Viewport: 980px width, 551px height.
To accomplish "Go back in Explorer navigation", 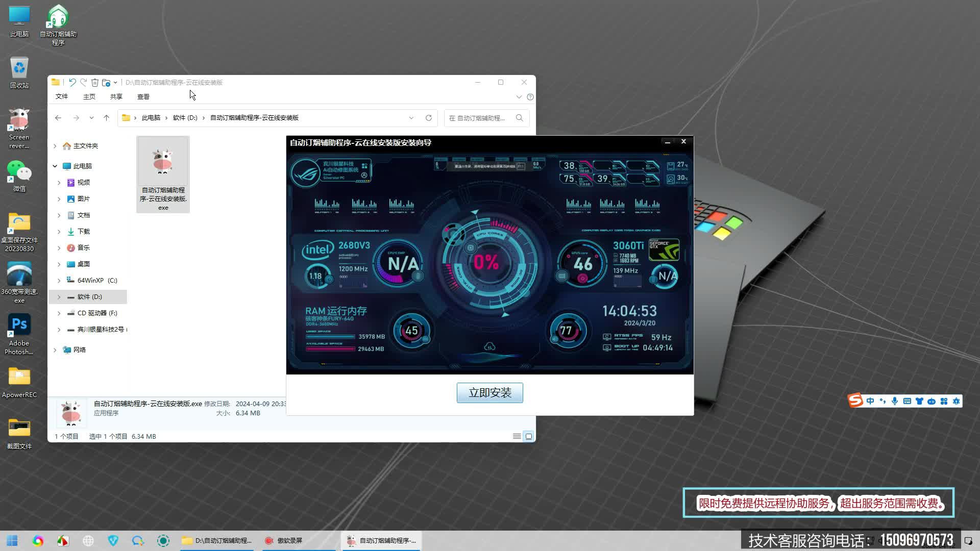I will (58, 118).
